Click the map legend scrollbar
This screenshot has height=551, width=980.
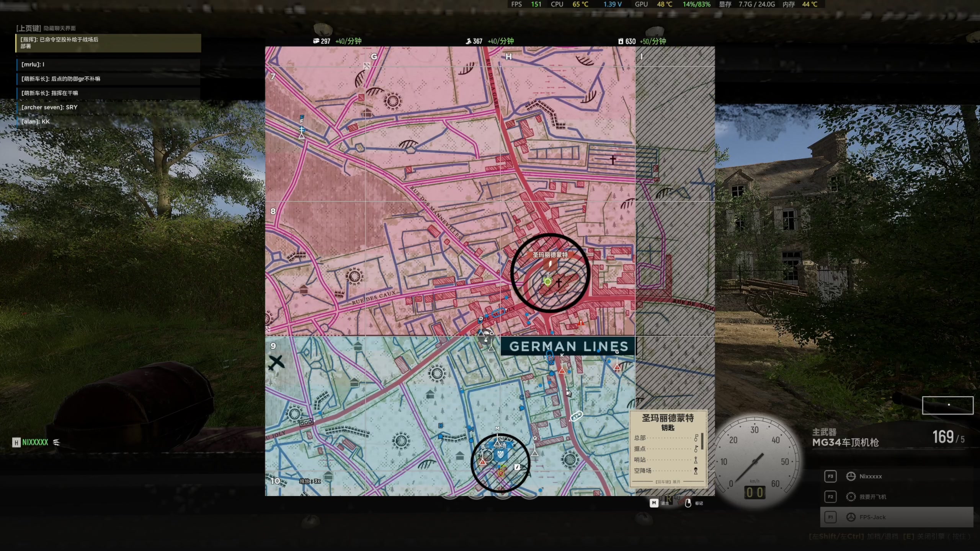[x=702, y=441]
